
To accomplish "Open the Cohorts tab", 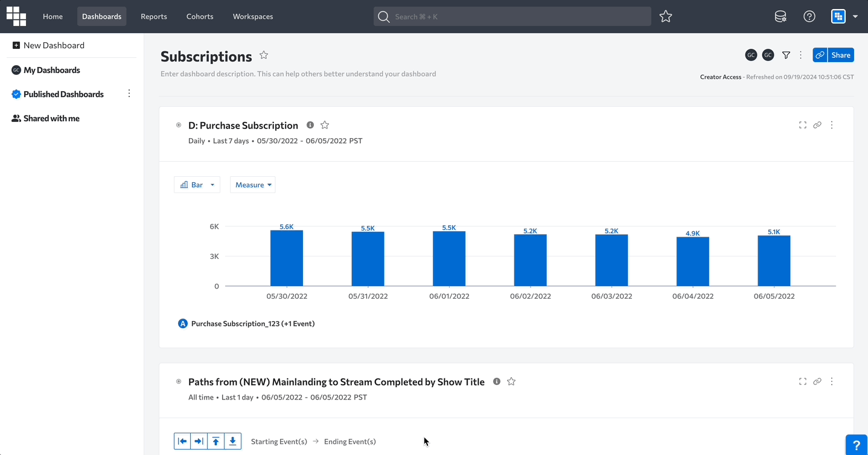I will [200, 17].
